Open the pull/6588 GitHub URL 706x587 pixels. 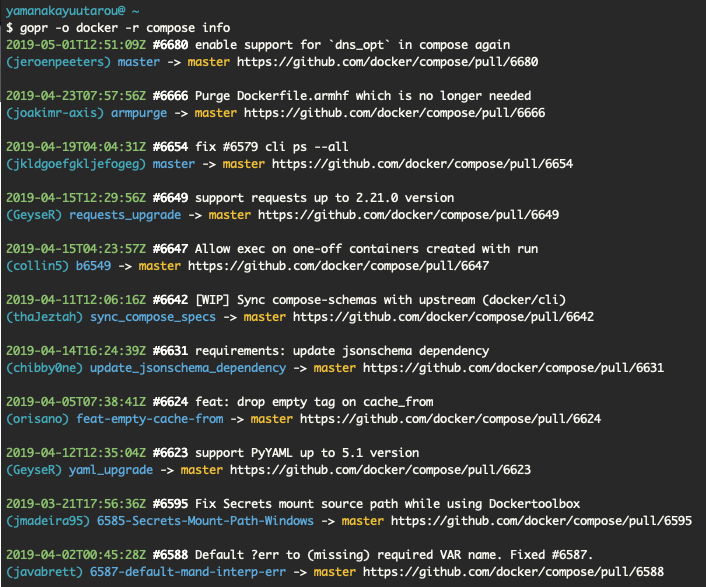(x=513, y=572)
